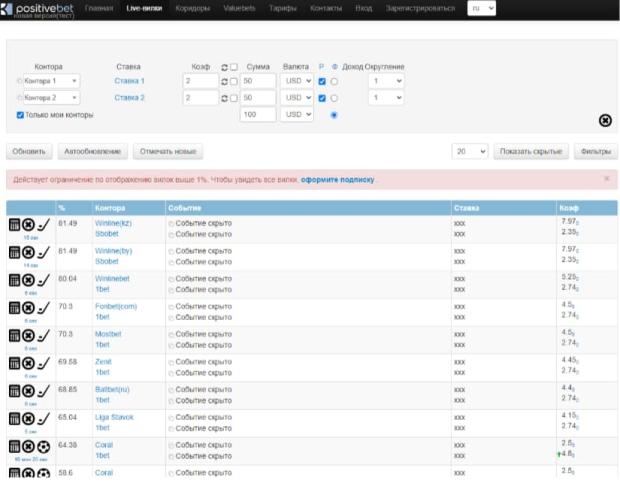The height and width of the screenshot is (483, 620).
Task: Hide the Zenit row with X icon
Action: 28,363
